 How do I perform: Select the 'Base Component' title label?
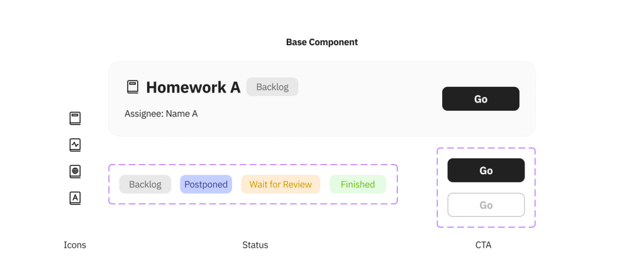click(322, 42)
